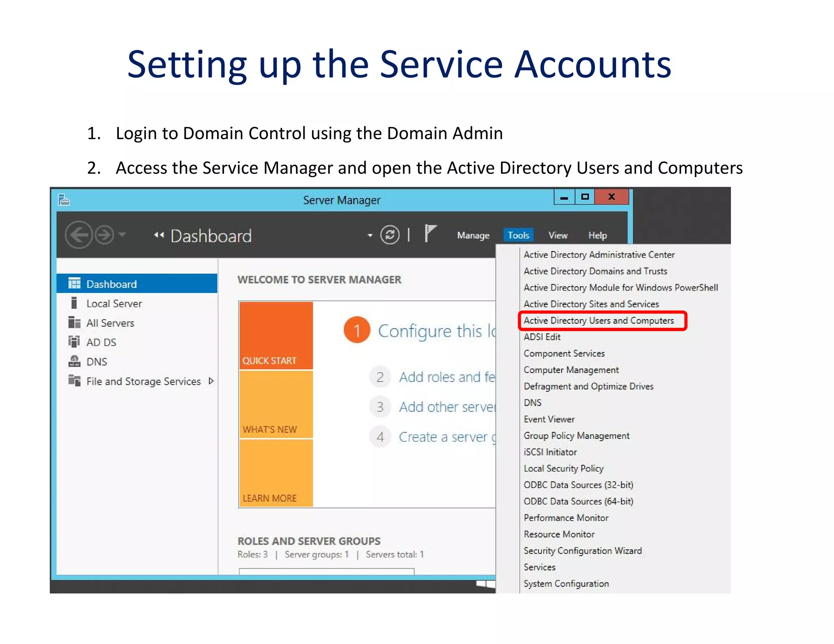Select Local Server in the sidebar
The image size is (834, 644).
tap(137, 303)
